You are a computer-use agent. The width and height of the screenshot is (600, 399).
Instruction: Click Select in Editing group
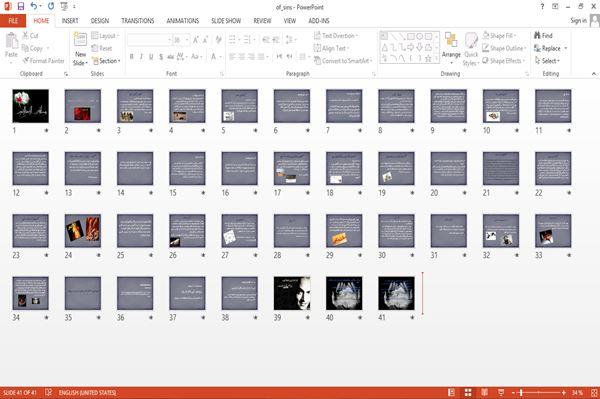[x=547, y=61]
